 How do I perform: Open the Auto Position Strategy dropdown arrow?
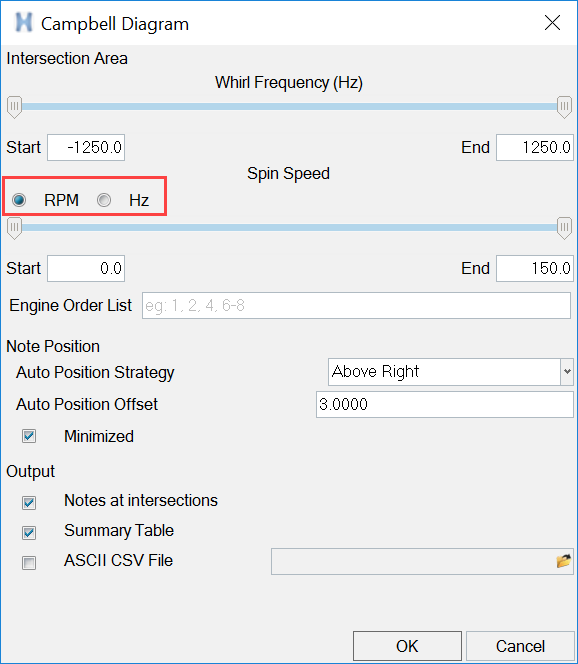coord(567,372)
